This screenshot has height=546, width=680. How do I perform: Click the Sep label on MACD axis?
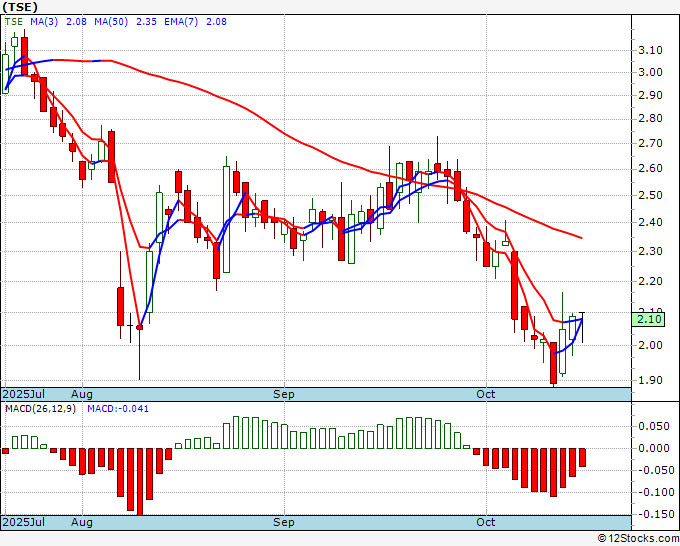click(284, 522)
